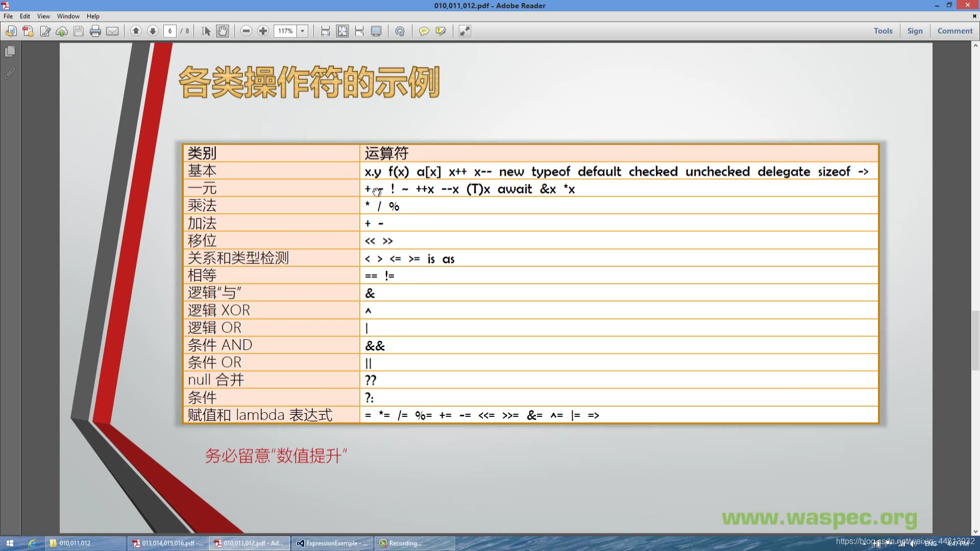
Task: Click the red 务必留意"数值提升" note text
Action: [x=276, y=455]
